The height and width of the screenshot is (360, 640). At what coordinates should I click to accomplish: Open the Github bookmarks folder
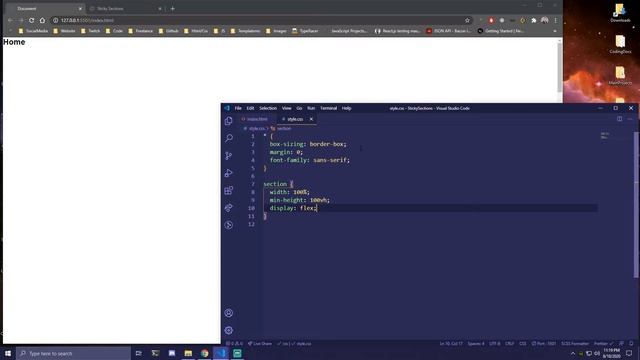169,31
